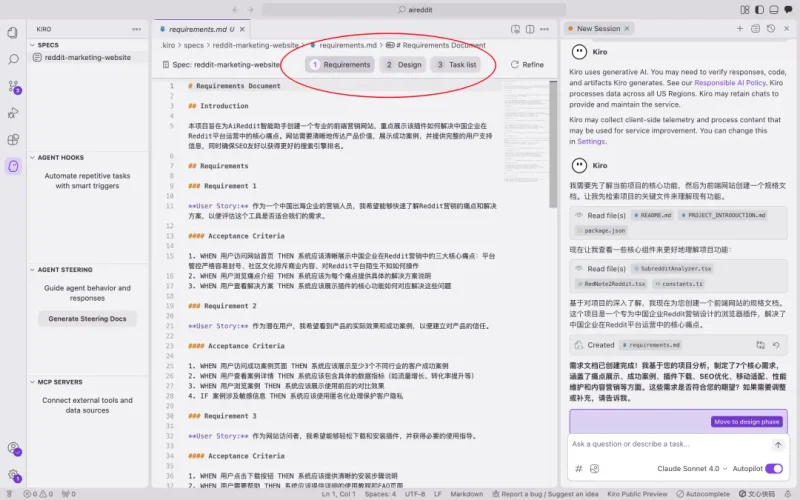Click the PROJECT_INTRODUCTION.md file chip
The width and height of the screenshot is (800, 500).
pos(722,215)
